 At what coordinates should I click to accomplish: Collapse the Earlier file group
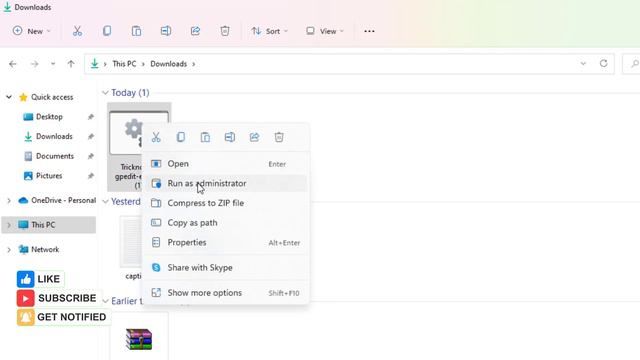(x=105, y=301)
